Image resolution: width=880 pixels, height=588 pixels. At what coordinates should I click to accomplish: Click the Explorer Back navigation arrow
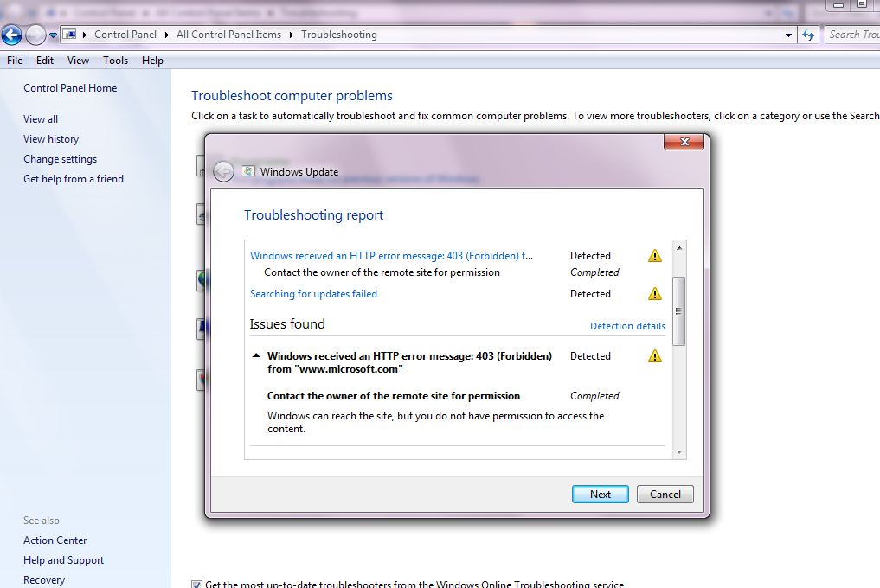tap(11, 35)
